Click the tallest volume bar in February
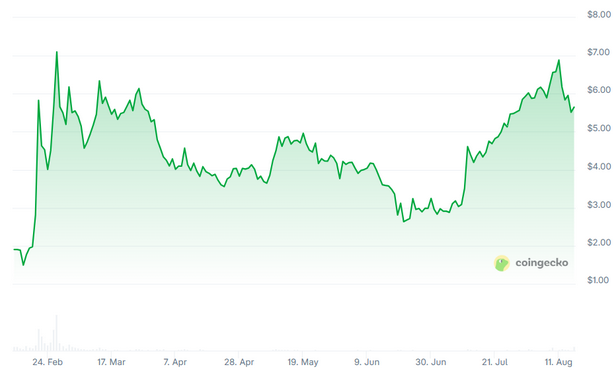 [56, 333]
